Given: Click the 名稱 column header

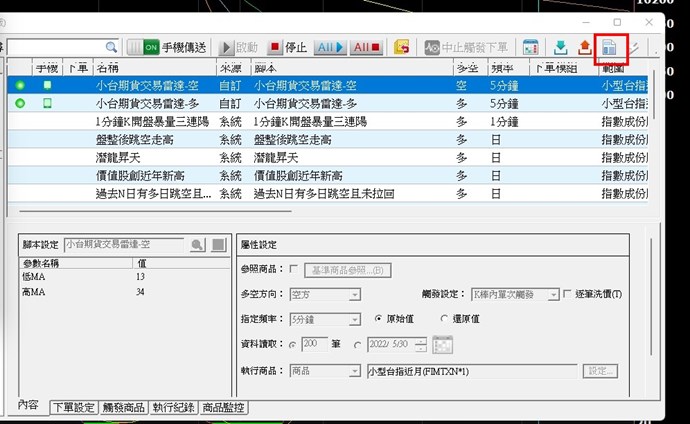Looking at the screenshot, I should click(108, 68).
